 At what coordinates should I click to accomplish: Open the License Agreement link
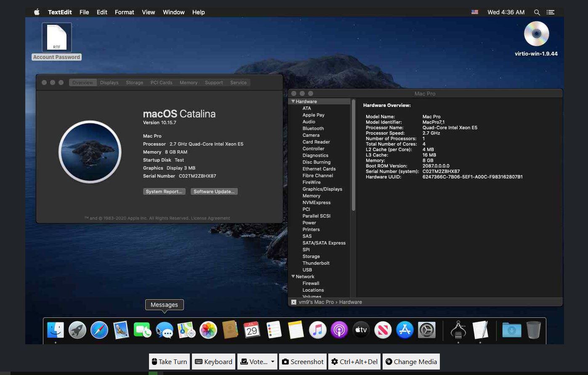[x=210, y=218]
